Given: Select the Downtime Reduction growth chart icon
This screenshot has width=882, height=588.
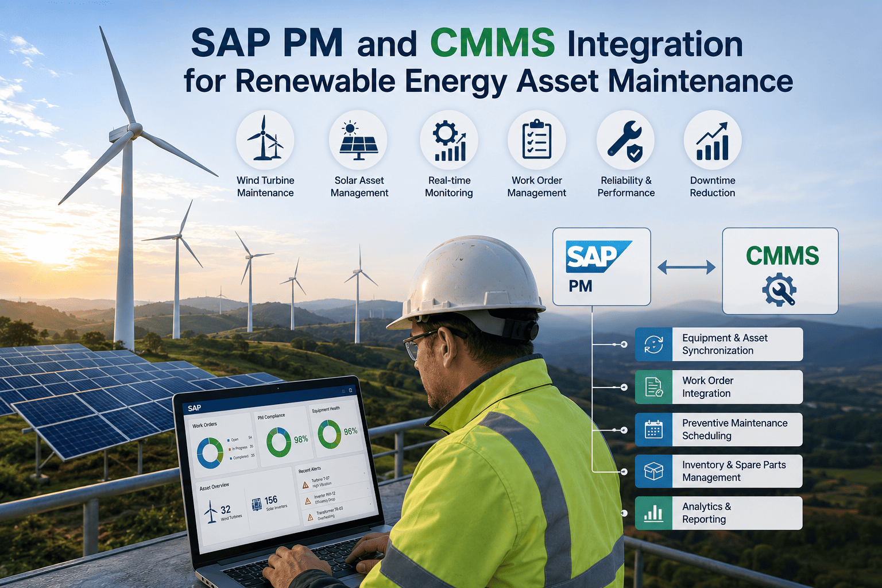Looking at the screenshot, I should point(713,140).
